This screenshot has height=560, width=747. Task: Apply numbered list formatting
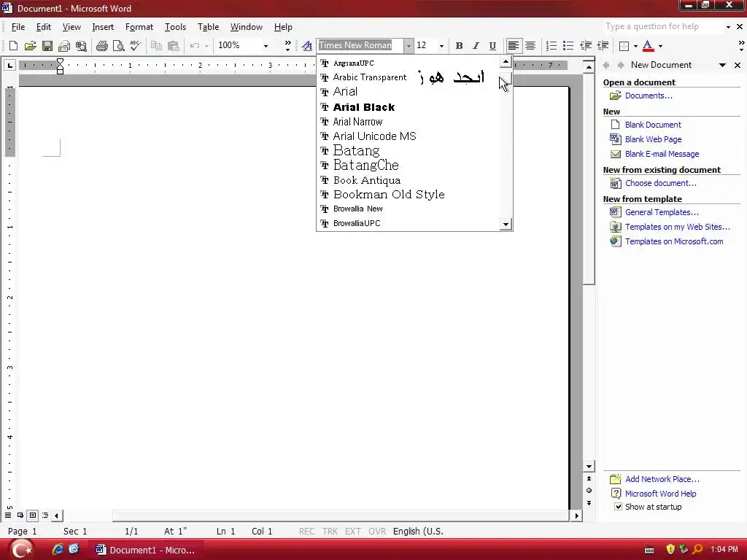click(551, 46)
